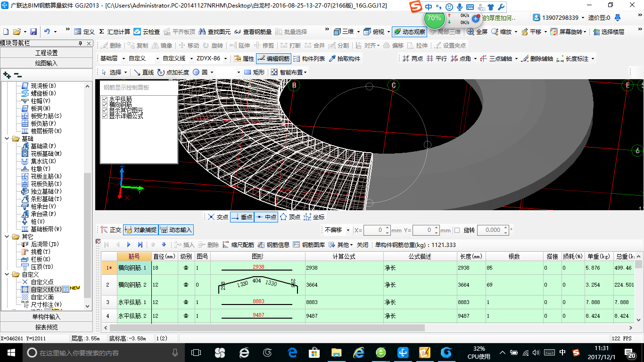This screenshot has height=362, width=644.
Task: Select 矩形 rectangle drawing tool
Action: click(255, 72)
